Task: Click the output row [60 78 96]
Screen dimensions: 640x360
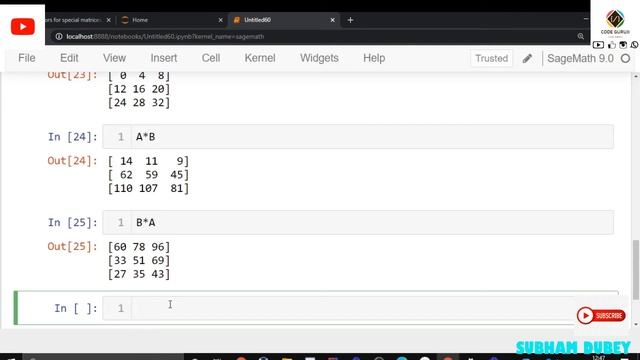Action: 139,247
